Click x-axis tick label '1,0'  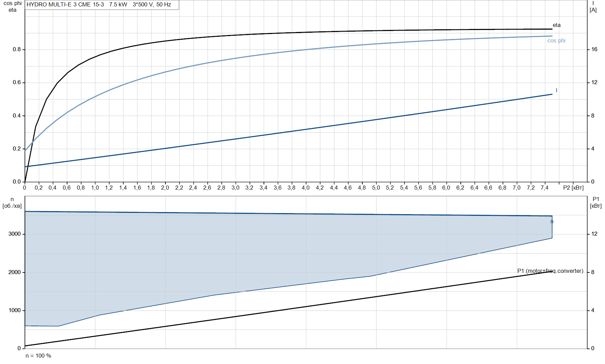pyautogui.click(x=95, y=188)
